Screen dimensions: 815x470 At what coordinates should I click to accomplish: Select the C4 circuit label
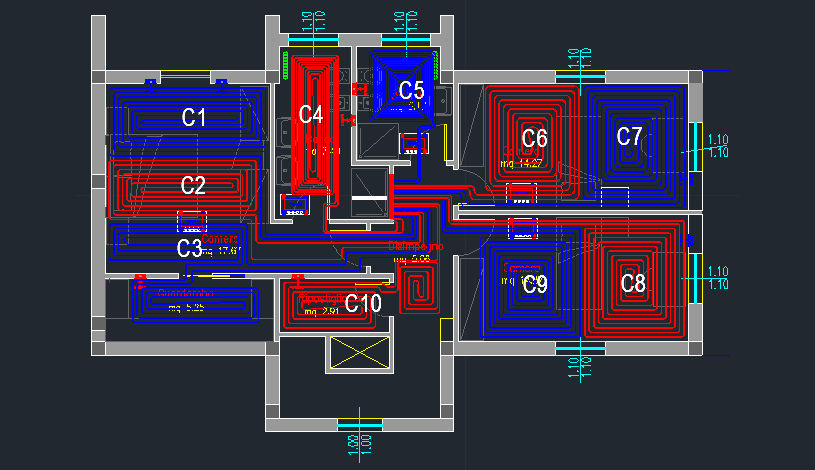point(311,115)
